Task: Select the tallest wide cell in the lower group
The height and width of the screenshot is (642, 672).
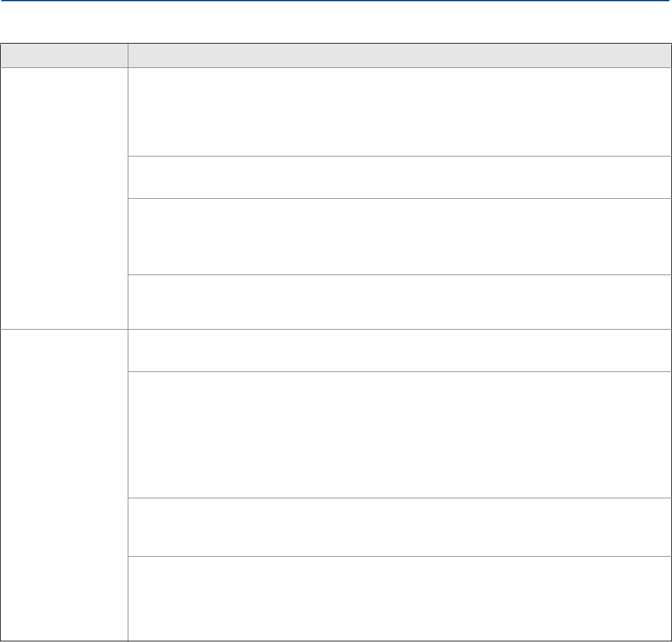Action: [399, 434]
